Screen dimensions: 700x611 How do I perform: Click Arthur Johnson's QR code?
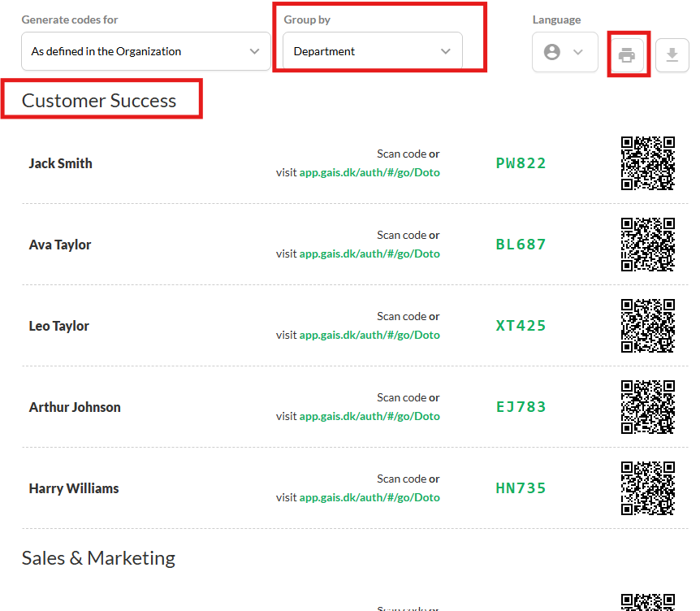[648, 407]
